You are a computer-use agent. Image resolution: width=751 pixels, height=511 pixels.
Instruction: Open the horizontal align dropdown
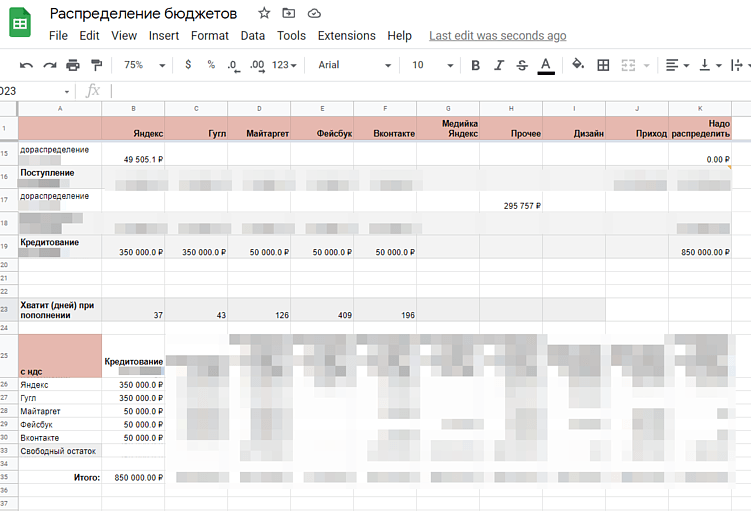(677, 65)
